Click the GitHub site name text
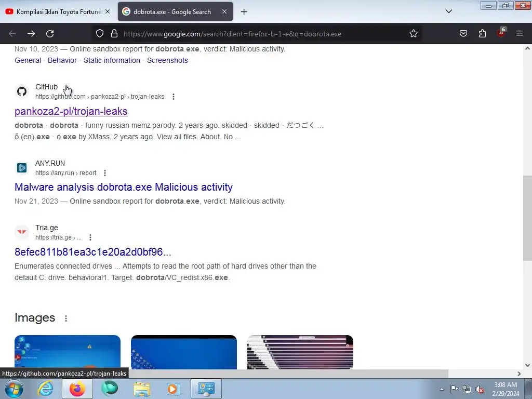The width and height of the screenshot is (532, 399). coord(46,87)
